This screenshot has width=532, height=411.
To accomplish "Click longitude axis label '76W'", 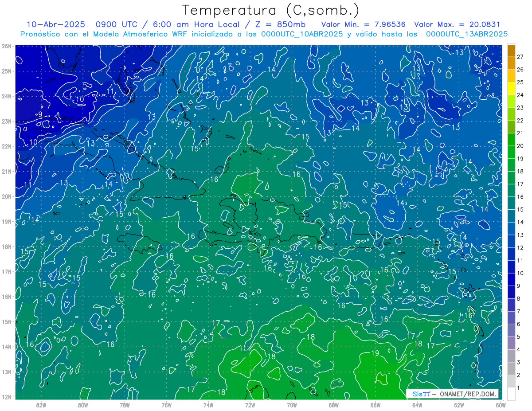I will pos(166,405).
